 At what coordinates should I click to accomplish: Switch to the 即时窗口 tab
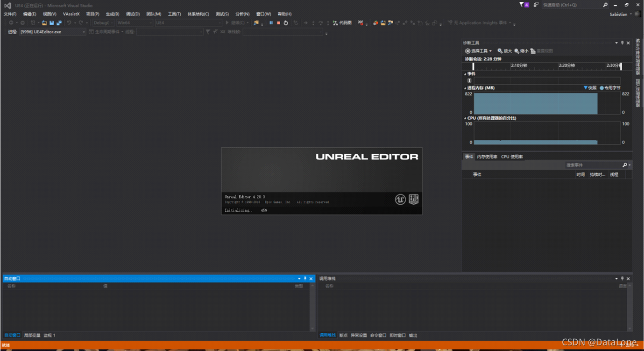[398, 336]
